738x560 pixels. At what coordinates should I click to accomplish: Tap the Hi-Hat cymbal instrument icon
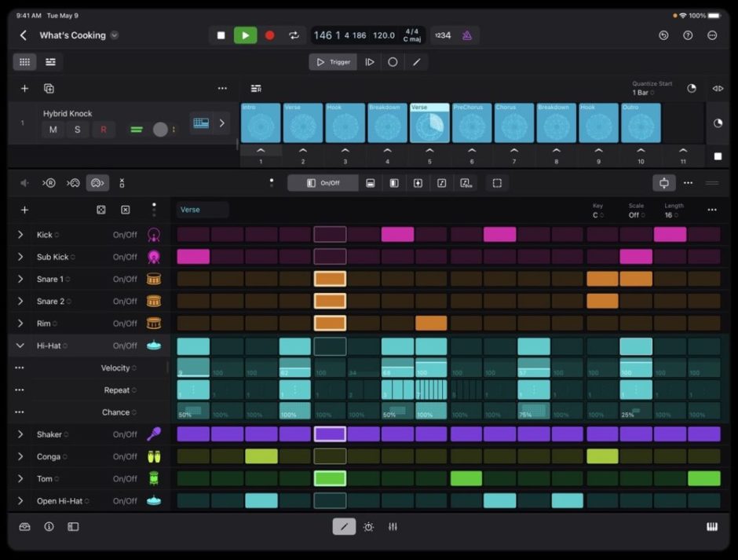click(154, 345)
